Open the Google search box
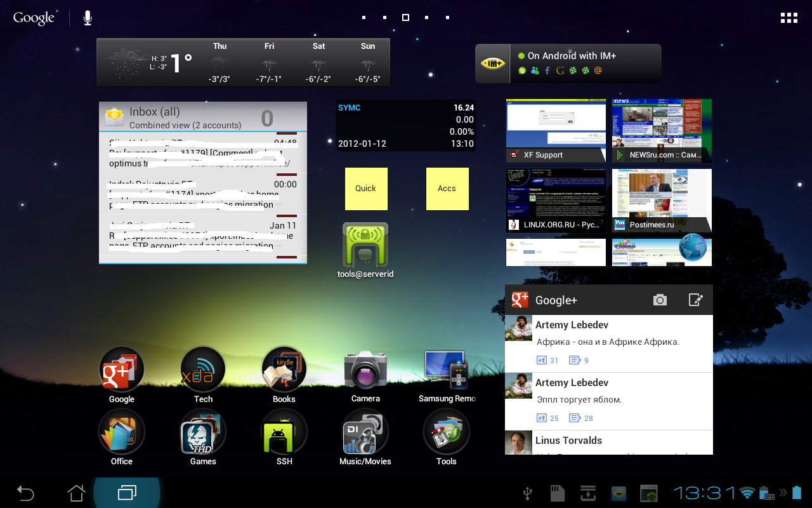 [x=34, y=18]
